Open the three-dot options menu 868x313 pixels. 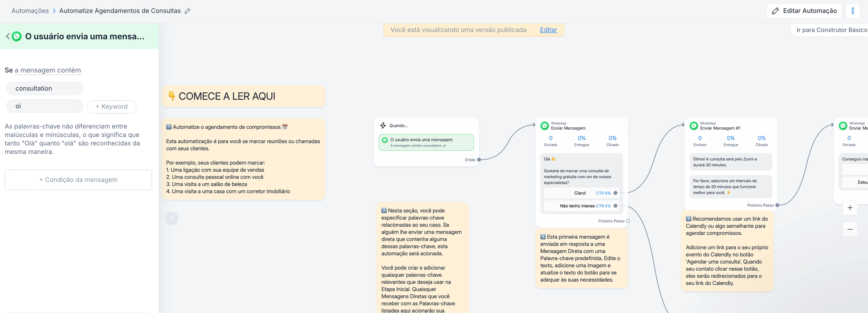852,11
